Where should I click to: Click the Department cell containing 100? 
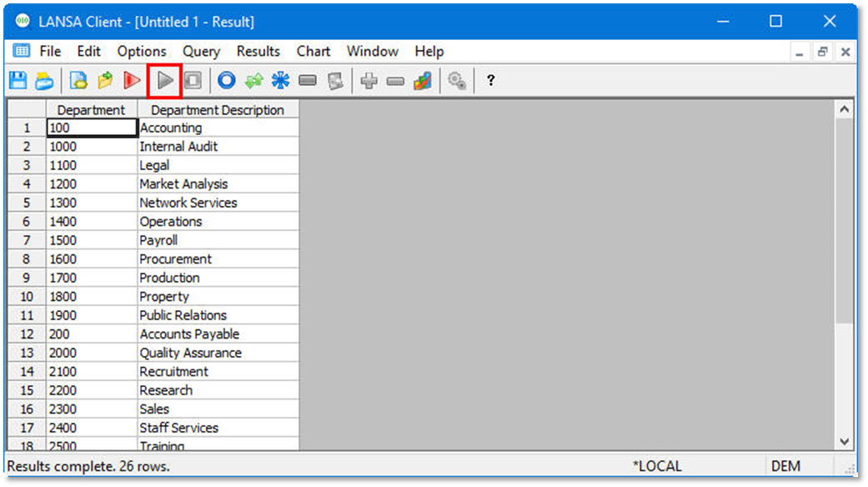[92, 128]
